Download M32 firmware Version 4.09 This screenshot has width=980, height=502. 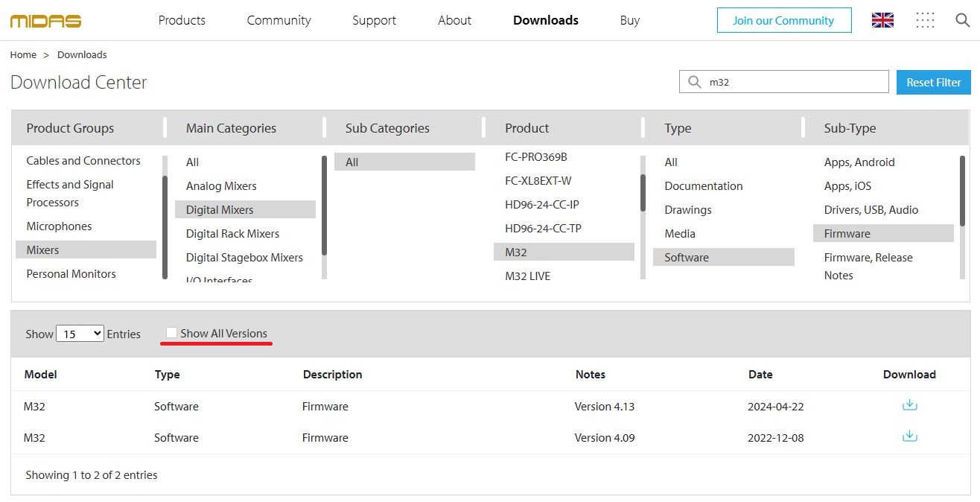pos(909,436)
